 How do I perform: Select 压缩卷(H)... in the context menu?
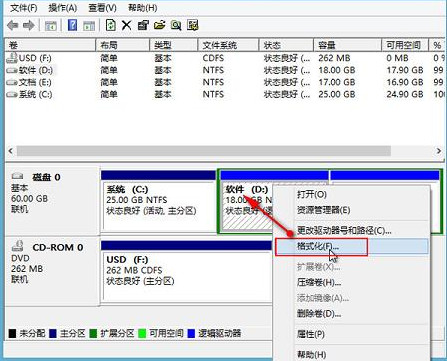(352, 283)
